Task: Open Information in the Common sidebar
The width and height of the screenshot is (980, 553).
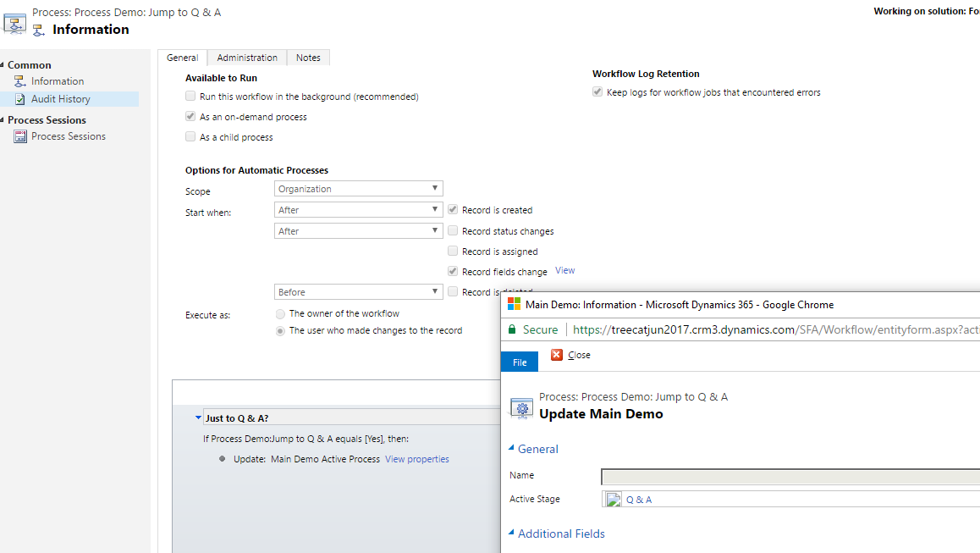Action: coord(58,81)
